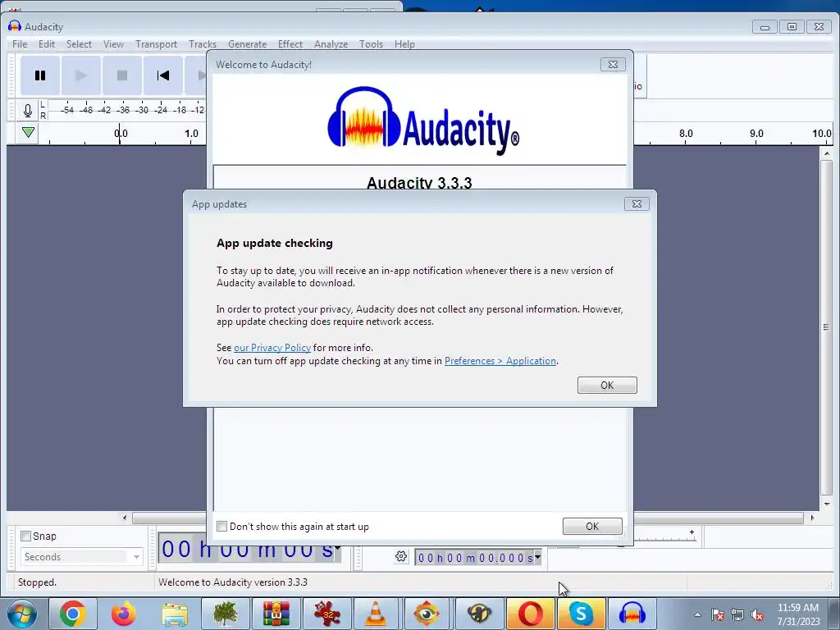Open the Help menu
Viewport: 840px width, 630px height.
[404, 44]
